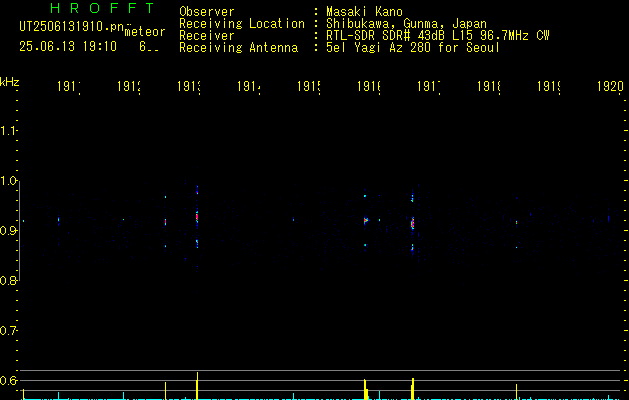This screenshot has height=400, width=629.
Task: Click the bright meteor echo just before 19:17
Action: point(412,223)
